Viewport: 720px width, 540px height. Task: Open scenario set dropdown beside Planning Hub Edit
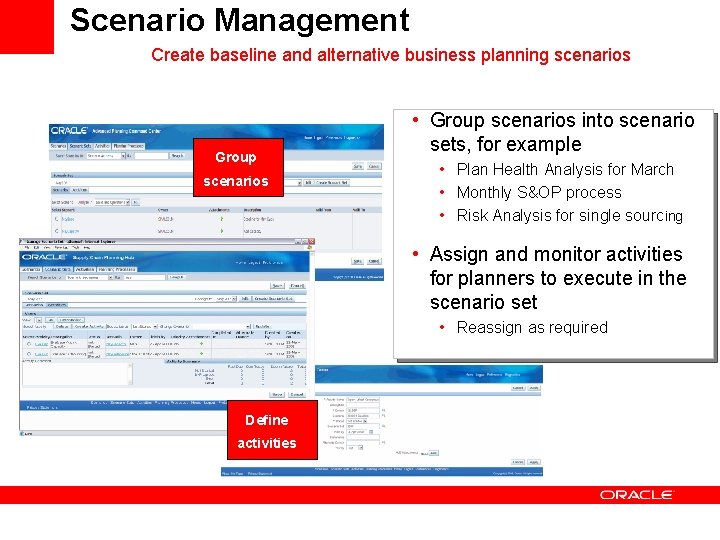pos(226,298)
